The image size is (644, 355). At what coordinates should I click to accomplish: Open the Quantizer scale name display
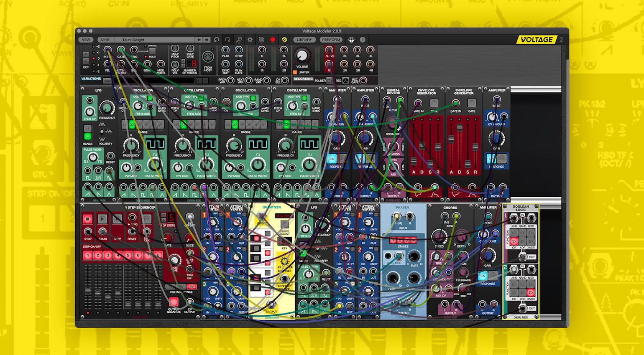(x=284, y=216)
